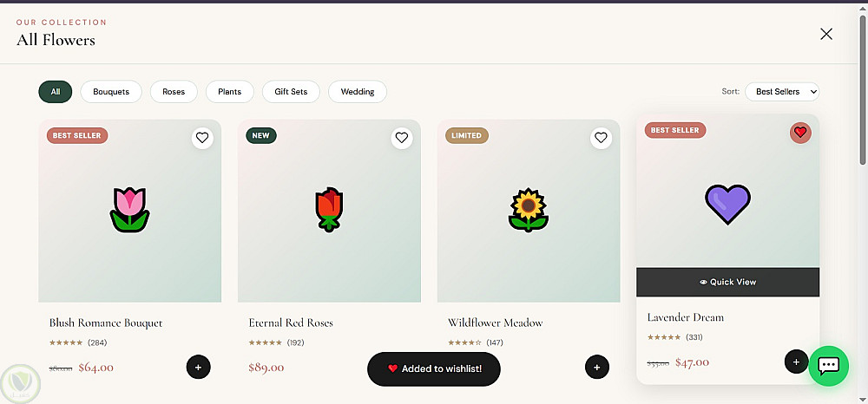The height and width of the screenshot is (404, 868).
Task: Open Quick View for Lavender Dream
Action: pos(727,282)
